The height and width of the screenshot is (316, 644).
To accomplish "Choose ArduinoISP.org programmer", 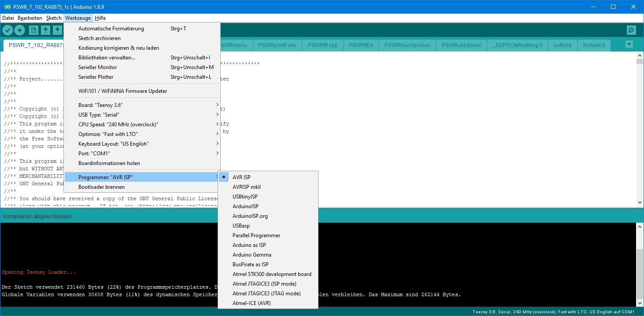I will pos(268,216).
